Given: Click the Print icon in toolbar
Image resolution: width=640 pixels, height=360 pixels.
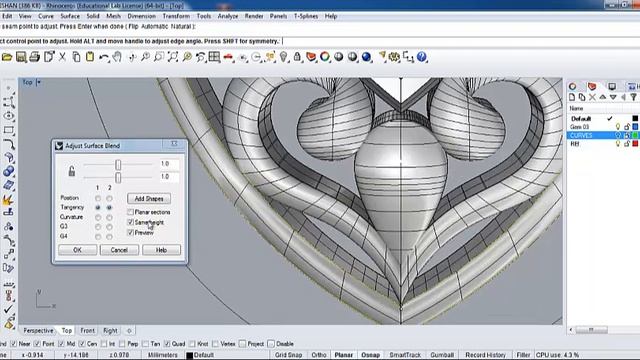Looking at the screenshot, I should click(x=35, y=57).
